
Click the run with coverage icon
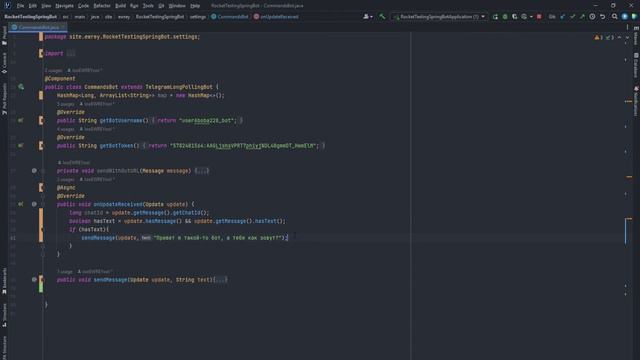514,17
